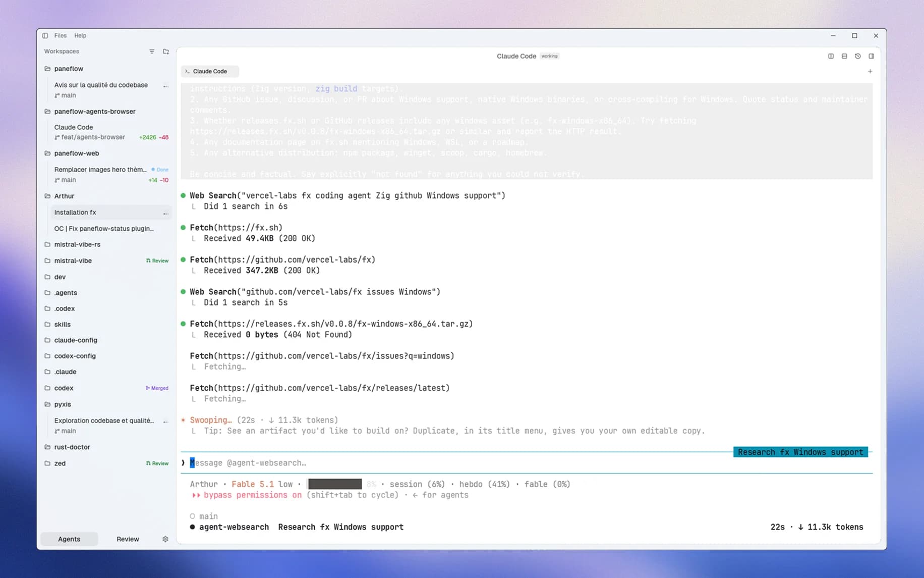The width and height of the screenshot is (924, 578).
Task: Click the Merged badge next to codex
Action: (x=157, y=388)
